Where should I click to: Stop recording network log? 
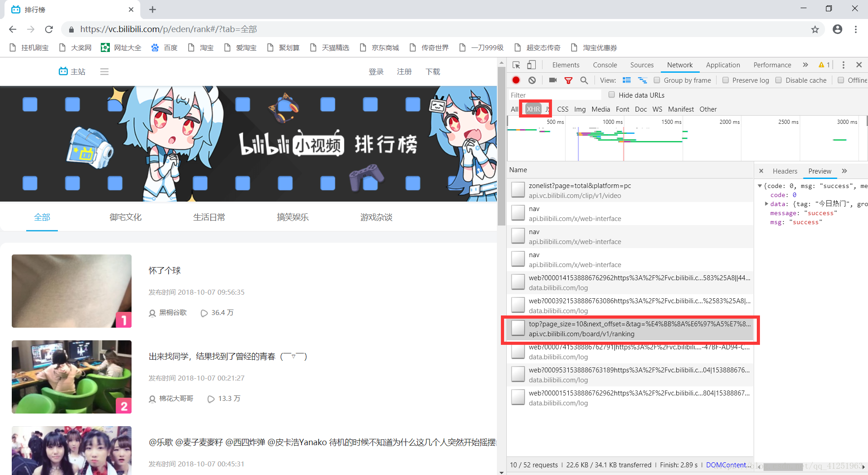coord(516,80)
